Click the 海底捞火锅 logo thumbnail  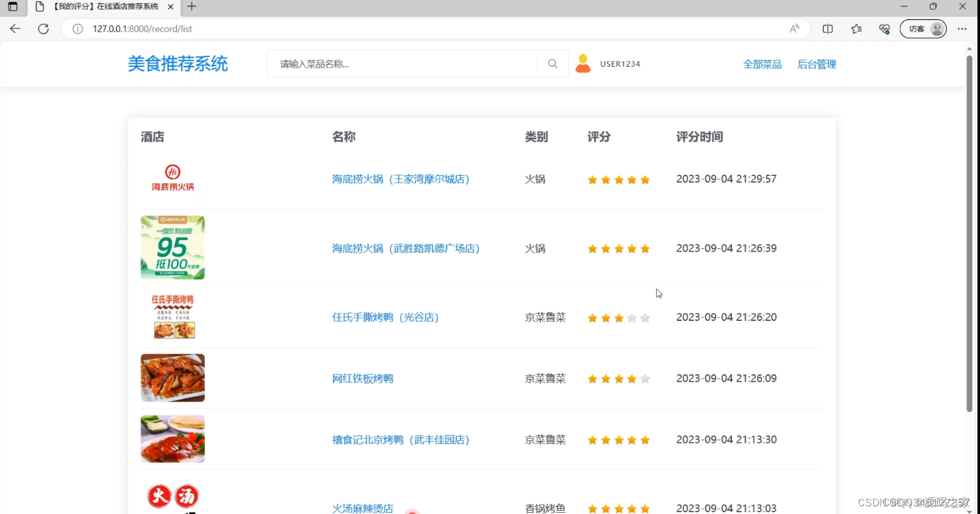coord(172,178)
